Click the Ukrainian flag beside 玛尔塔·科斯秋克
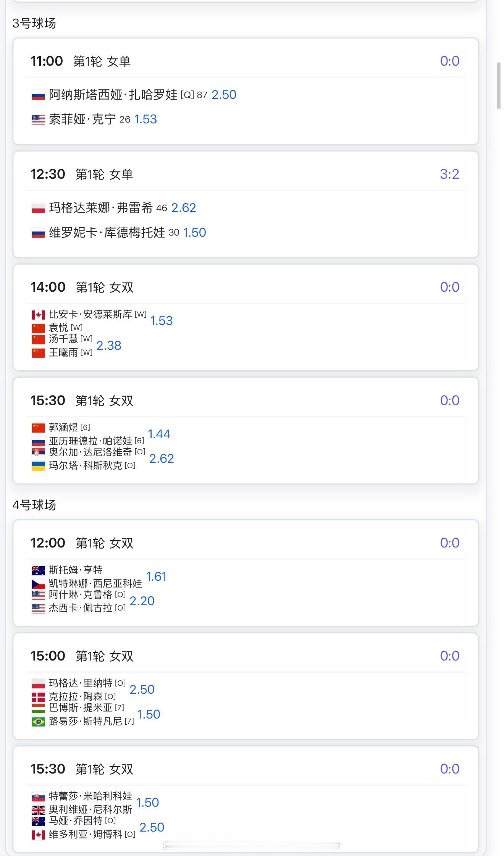504x856 pixels. coord(38,466)
